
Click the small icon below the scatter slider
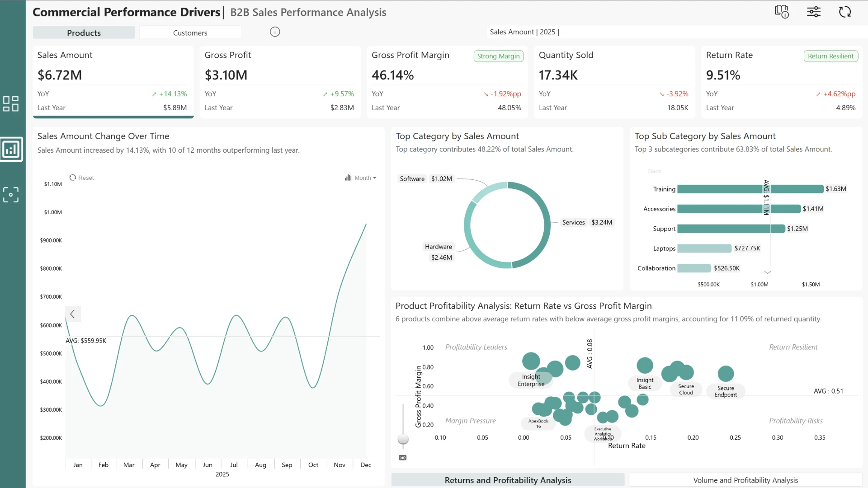click(x=403, y=458)
